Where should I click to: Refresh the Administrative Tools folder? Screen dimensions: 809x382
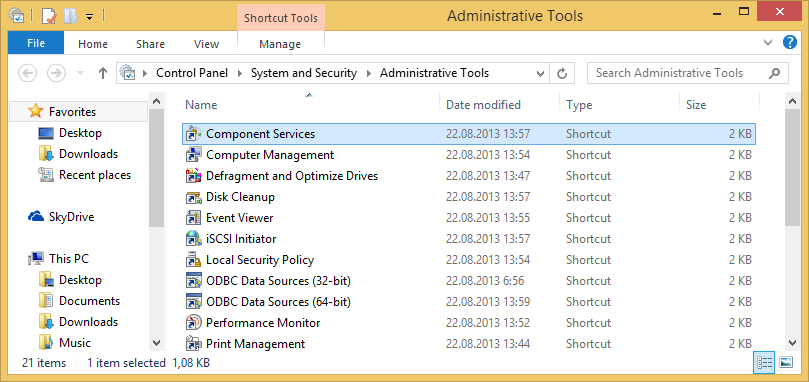point(562,73)
